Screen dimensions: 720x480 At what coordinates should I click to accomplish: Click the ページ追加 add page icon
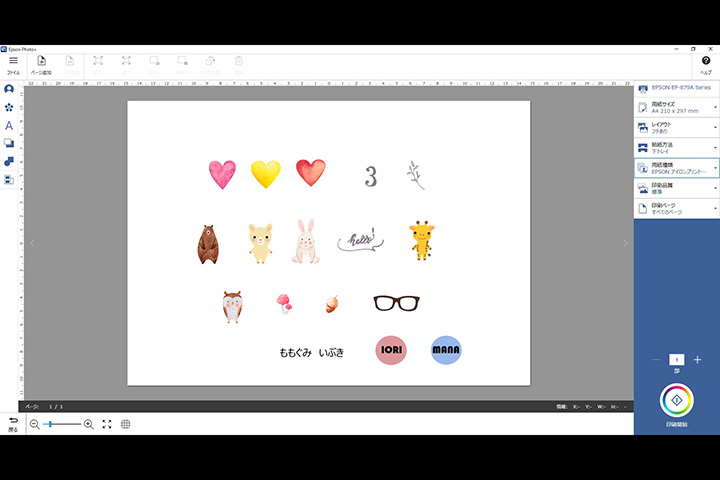pyautogui.click(x=41, y=62)
